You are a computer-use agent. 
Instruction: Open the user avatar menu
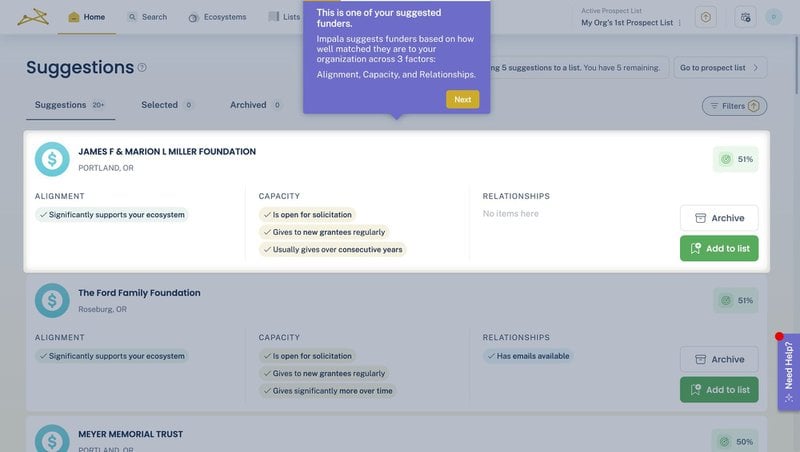click(773, 17)
